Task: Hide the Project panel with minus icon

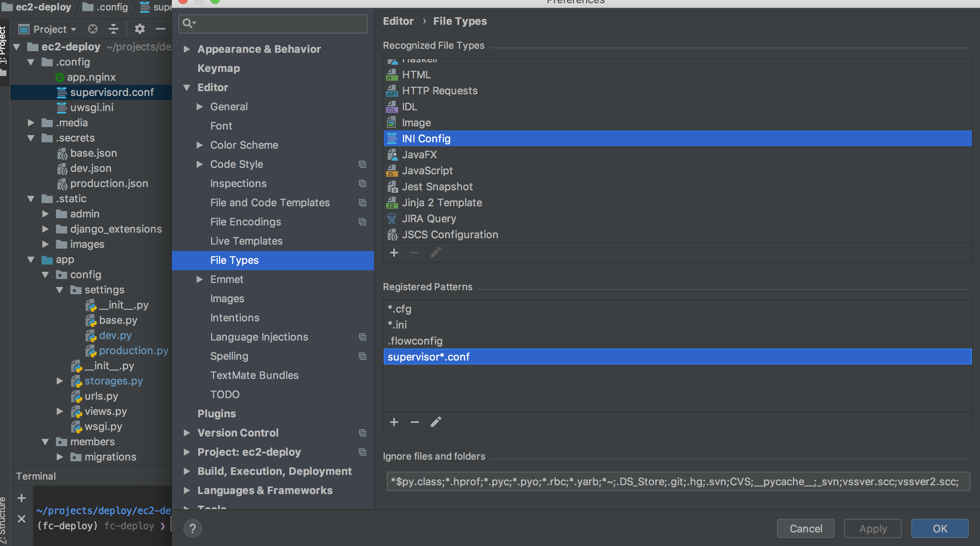Action: point(160,29)
